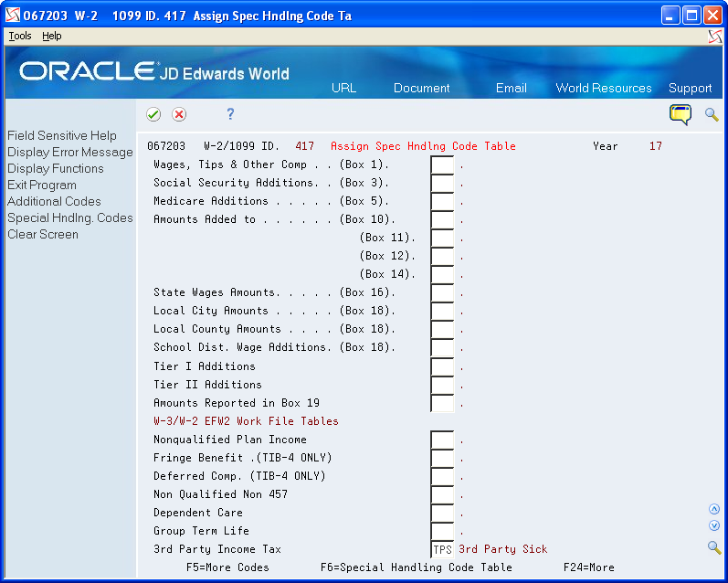
Task: Click the Box 14 input field
Action: click(x=442, y=274)
